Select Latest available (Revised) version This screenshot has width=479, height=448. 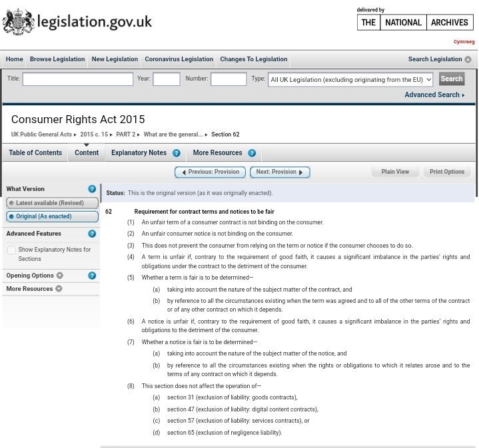[52, 203]
